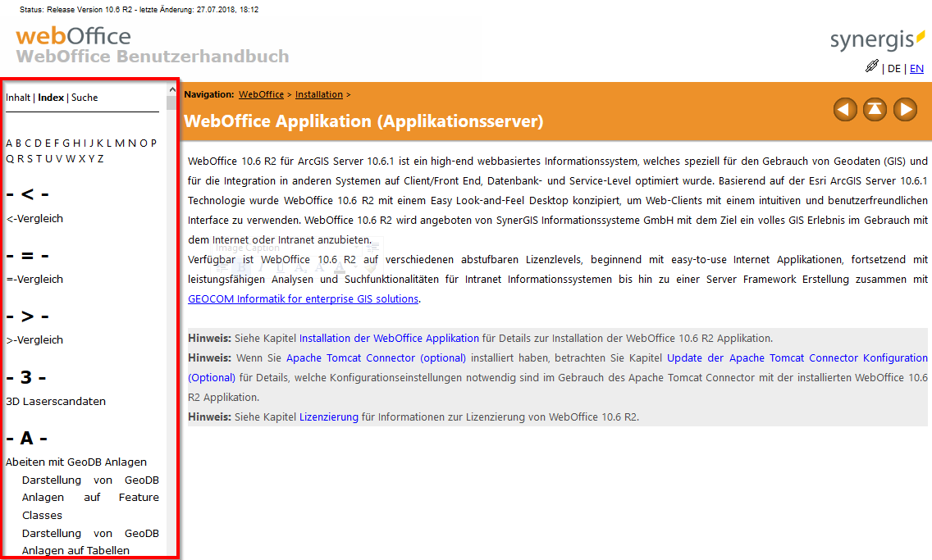This screenshot has height=560, width=932.
Task: Jump to index letter S
Action: 30,158
